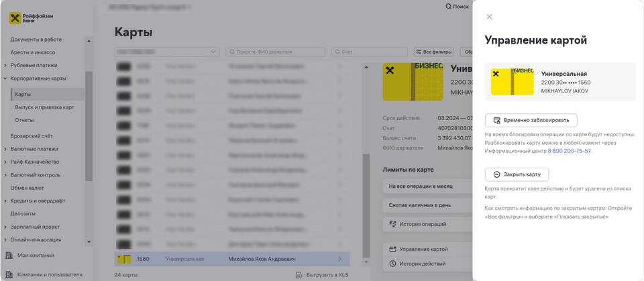Open 'Отчеты' under corporate cards
Image resolution: width=644 pixels, height=281 pixels.
point(24,120)
